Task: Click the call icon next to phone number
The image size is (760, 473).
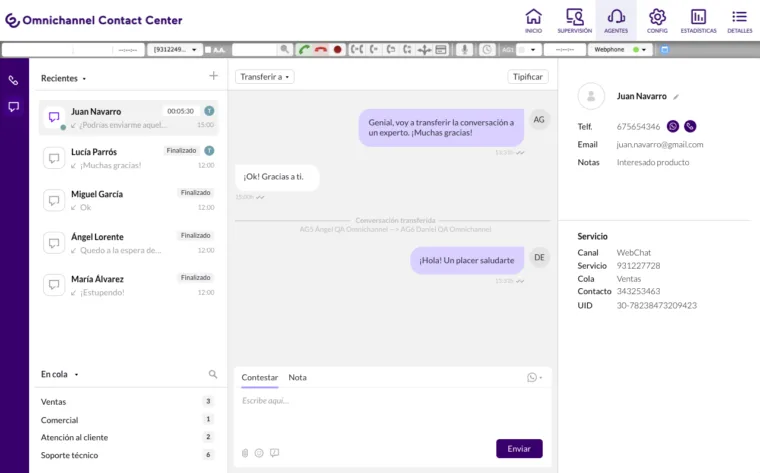Action: [690, 126]
